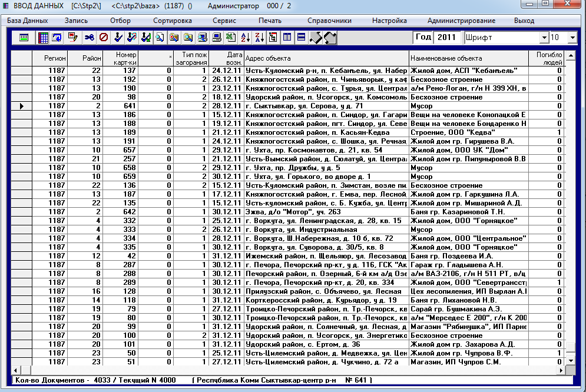The width and height of the screenshot is (586, 392).
Task: Open the font size 10 dropdown
Action: click(572, 37)
